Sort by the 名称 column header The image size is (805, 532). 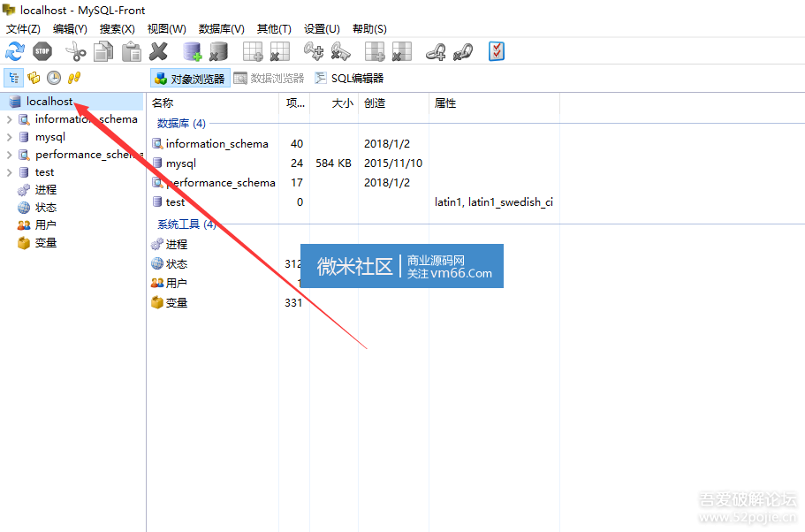coord(213,103)
